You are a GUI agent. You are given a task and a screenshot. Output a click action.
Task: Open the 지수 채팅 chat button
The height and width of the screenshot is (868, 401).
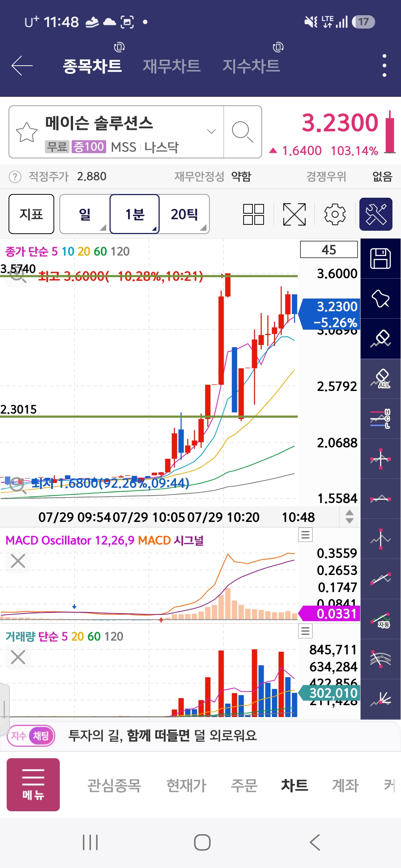point(31,736)
